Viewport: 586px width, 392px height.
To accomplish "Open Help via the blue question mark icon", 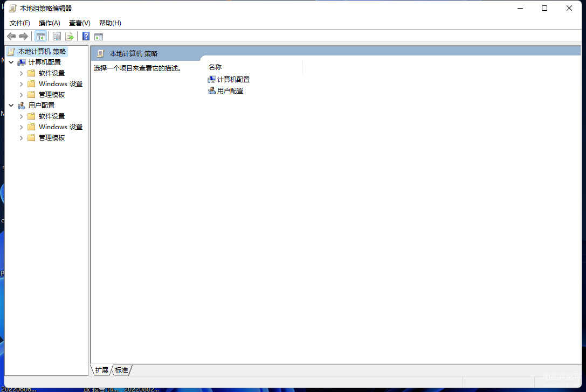I will [x=86, y=37].
